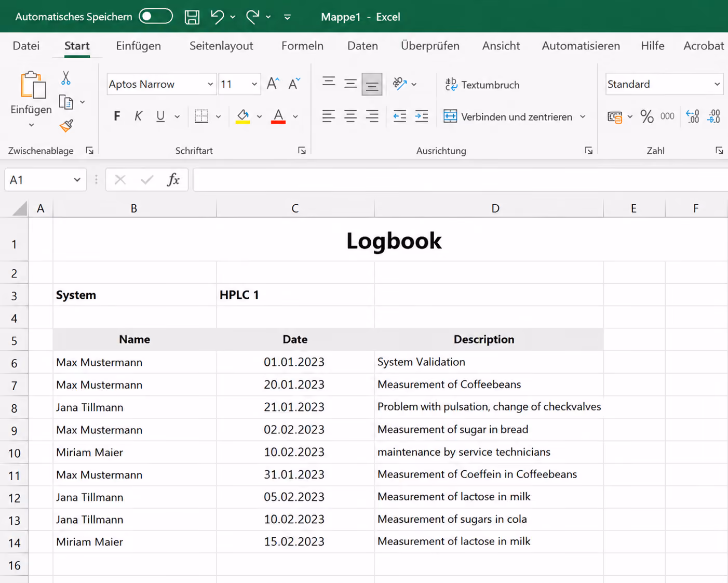The height and width of the screenshot is (583, 728).
Task: Open the Acrobat tab
Action: tap(704, 46)
